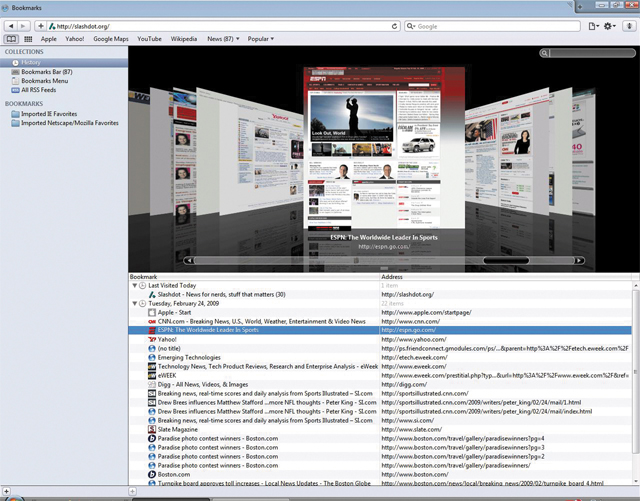Open Wikipedia from the bookmarks bar
The image size is (640, 501).
click(184, 39)
